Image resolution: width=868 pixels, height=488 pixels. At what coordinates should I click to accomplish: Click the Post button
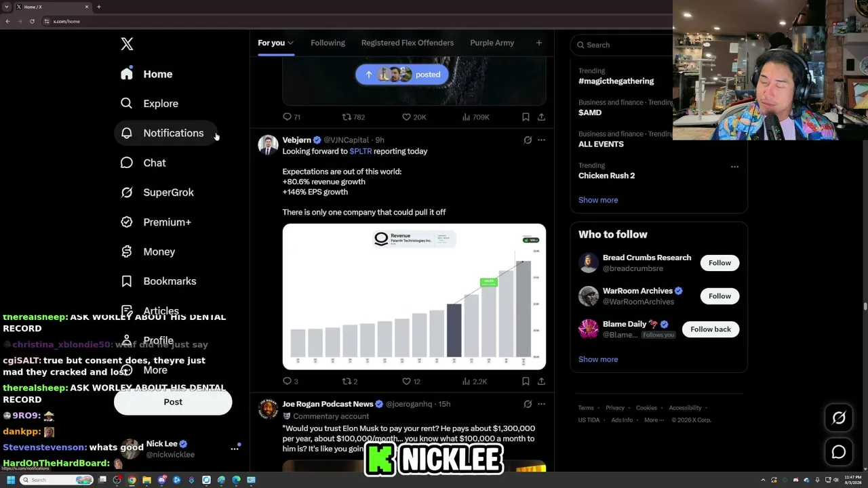[173, 402]
